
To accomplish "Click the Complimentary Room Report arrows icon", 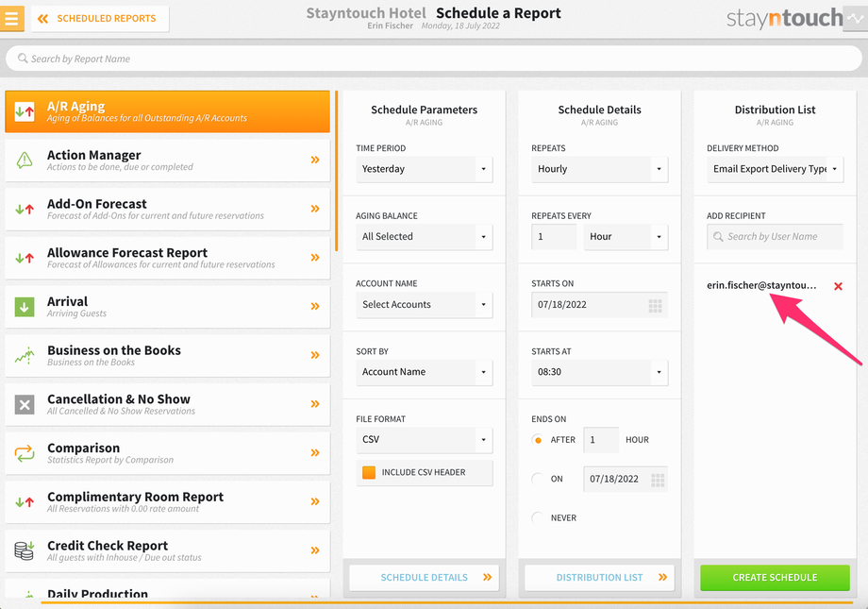I will pyautogui.click(x=25, y=502).
